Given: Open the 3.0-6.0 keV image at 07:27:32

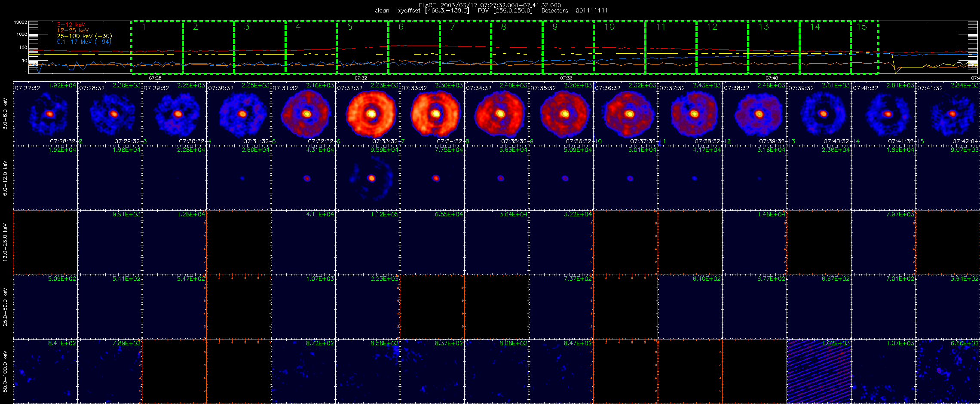Looking at the screenshot, I should coord(45,113).
